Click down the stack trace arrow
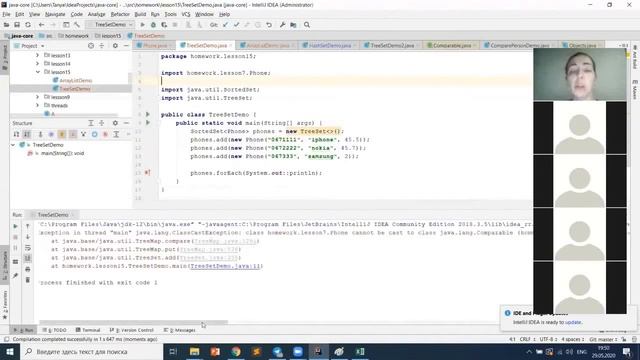 click(x=28, y=237)
